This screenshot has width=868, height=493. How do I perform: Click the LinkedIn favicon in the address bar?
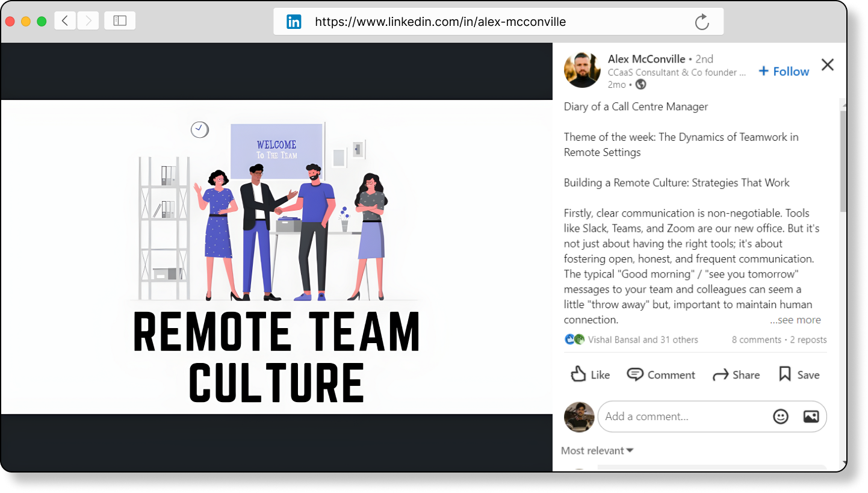coord(294,22)
